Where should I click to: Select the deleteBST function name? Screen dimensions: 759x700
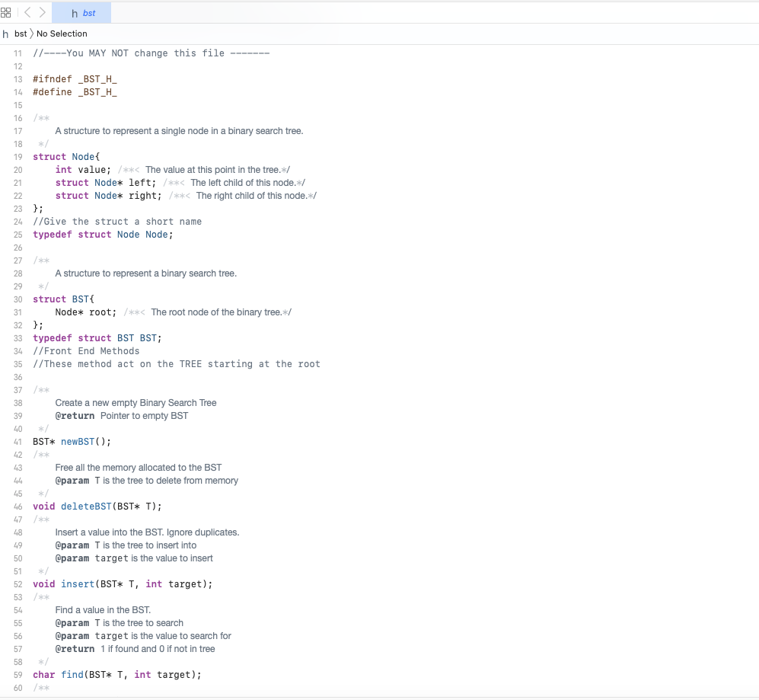click(85, 506)
